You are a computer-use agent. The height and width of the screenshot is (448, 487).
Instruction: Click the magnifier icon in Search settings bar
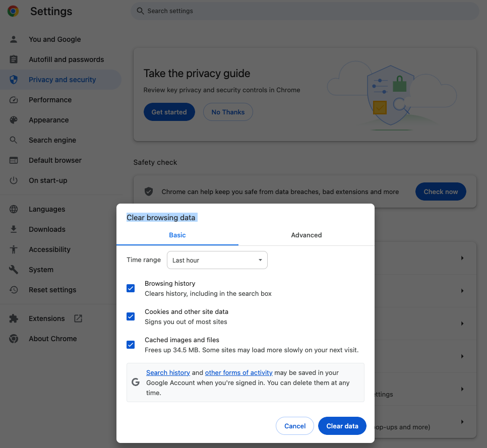pos(140,11)
